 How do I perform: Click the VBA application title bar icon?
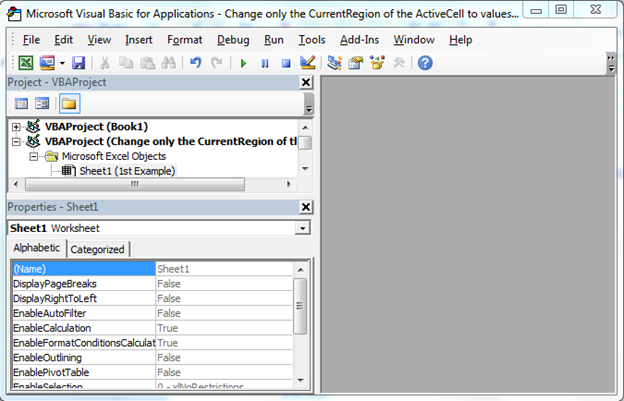[14, 14]
